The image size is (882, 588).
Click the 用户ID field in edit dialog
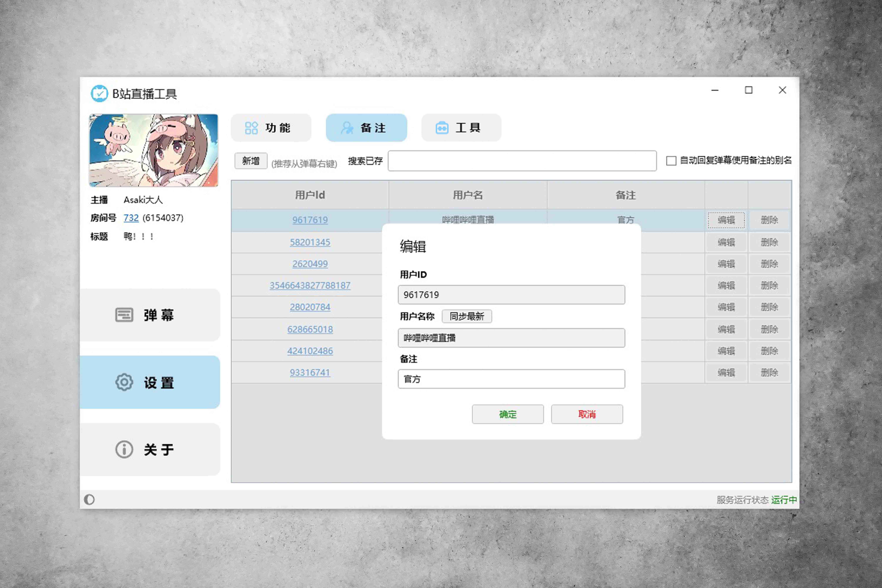pyautogui.click(x=512, y=295)
